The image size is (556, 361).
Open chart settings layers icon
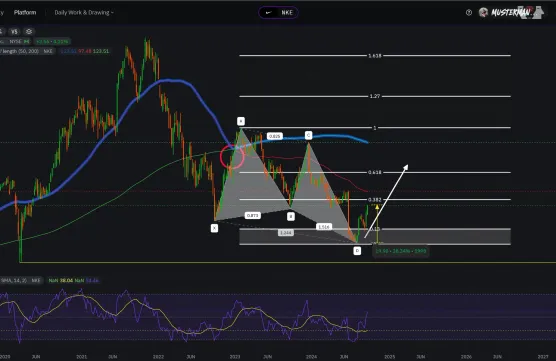tap(29, 32)
